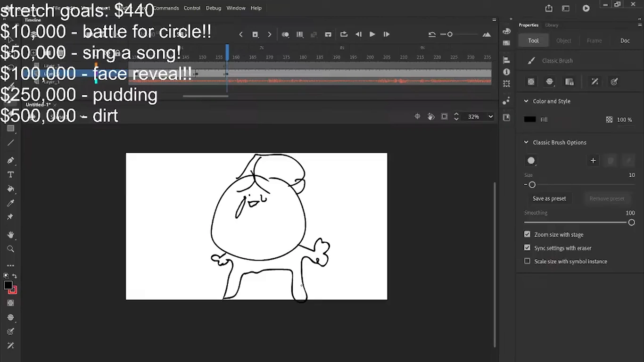Click the center stage crosshair icon

(x=417, y=116)
